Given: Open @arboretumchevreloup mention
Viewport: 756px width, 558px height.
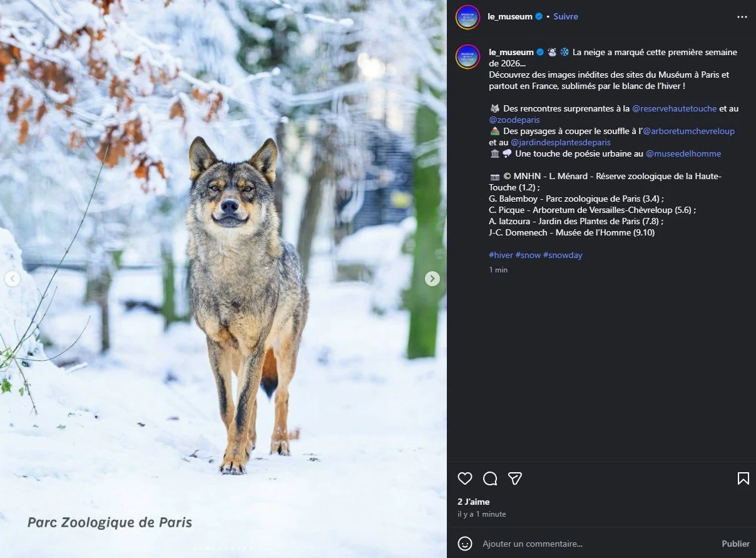Looking at the screenshot, I should tap(689, 131).
